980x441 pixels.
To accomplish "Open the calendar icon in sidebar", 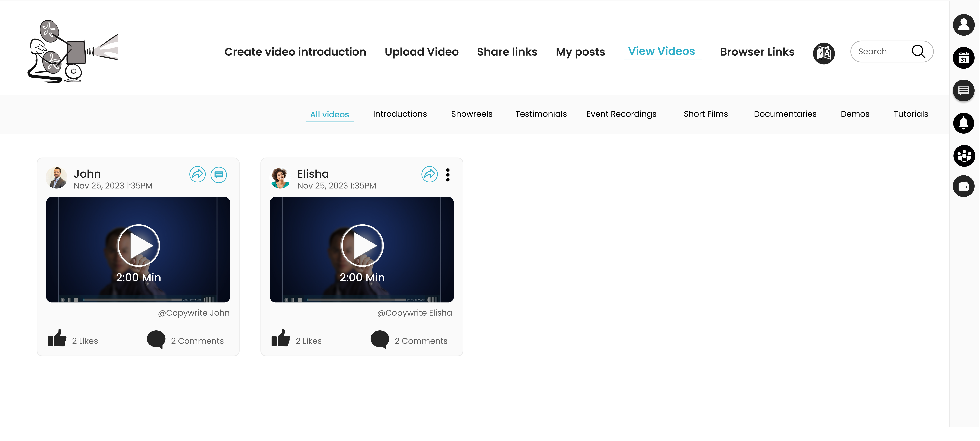I will coord(963,58).
